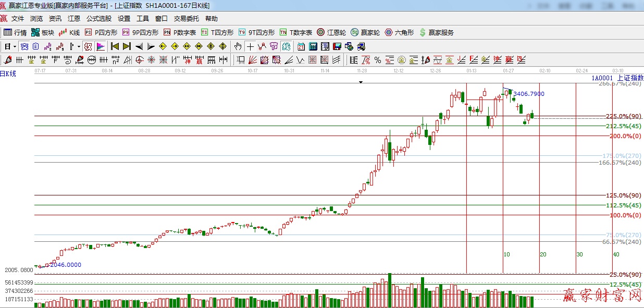Open the calculator icon in toolbar
The width and height of the screenshot is (644, 308).
tap(313, 46)
